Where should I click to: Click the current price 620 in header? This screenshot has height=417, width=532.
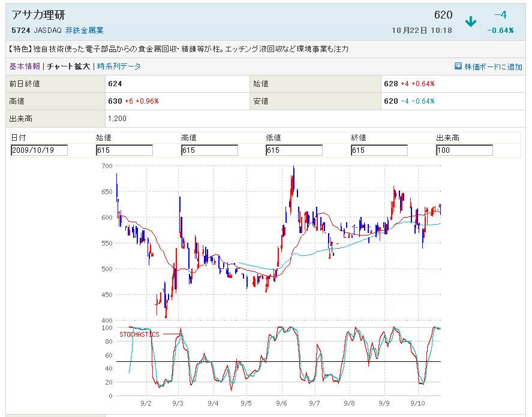(443, 16)
